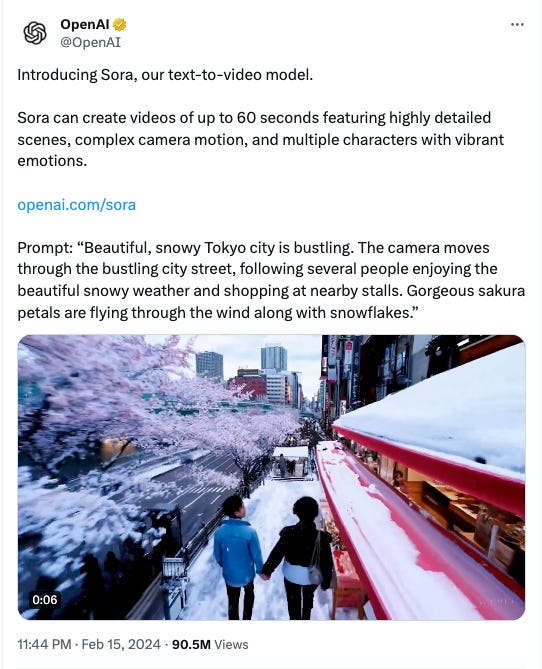
Task: Click the 0:06 video duration badge
Action: (44, 600)
